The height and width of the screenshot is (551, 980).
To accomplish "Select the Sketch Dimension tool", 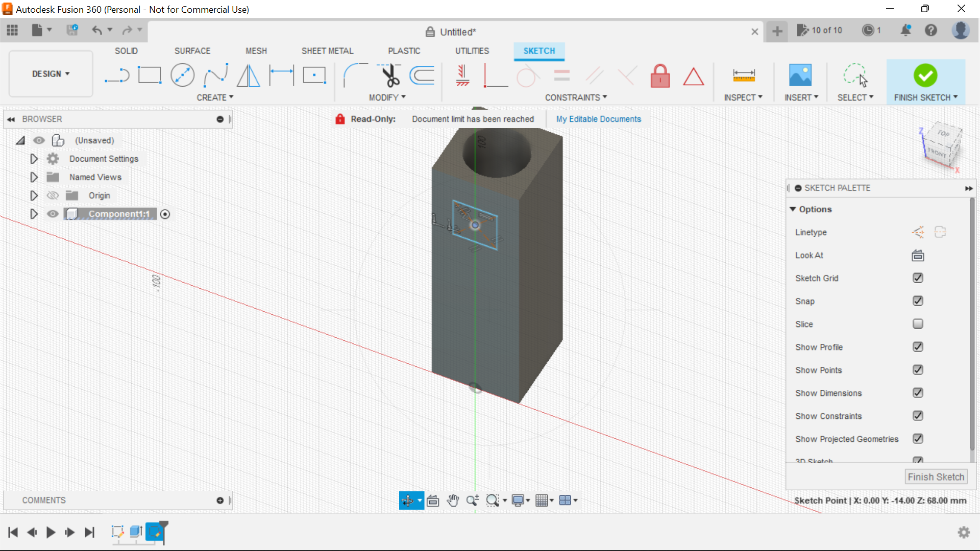I will (281, 76).
